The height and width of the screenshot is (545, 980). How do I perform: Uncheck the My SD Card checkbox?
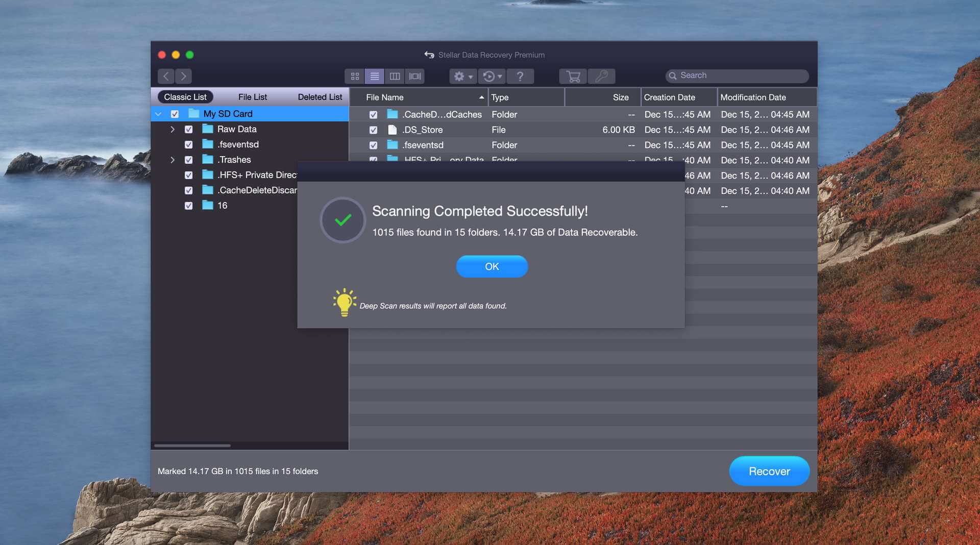[175, 114]
